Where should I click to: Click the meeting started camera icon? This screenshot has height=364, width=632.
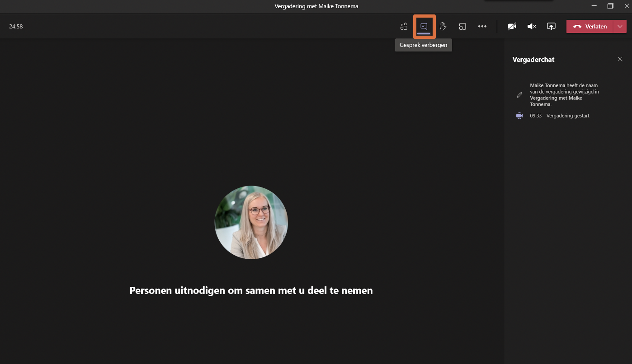(x=519, y=116)
